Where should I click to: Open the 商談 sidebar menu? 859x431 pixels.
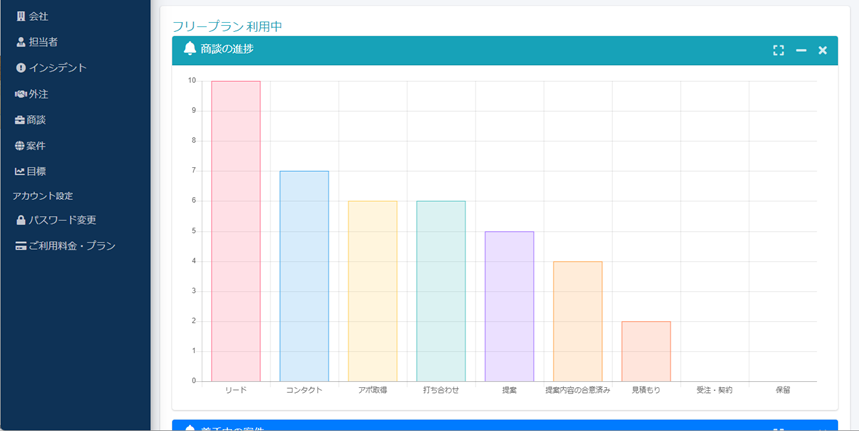click(36, 120)
